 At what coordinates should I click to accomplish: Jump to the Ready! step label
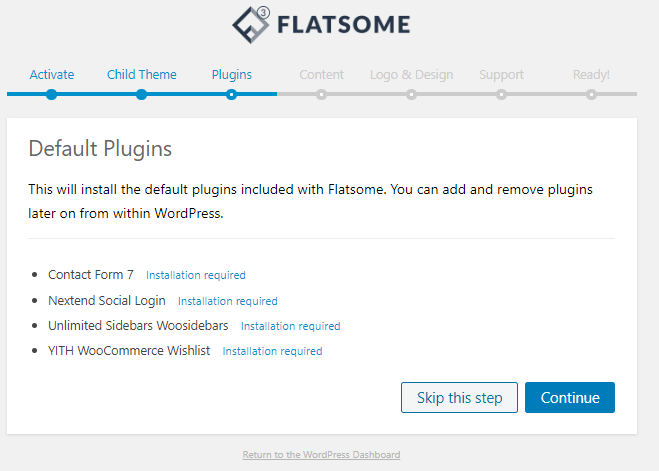click(x=591, y=75)
